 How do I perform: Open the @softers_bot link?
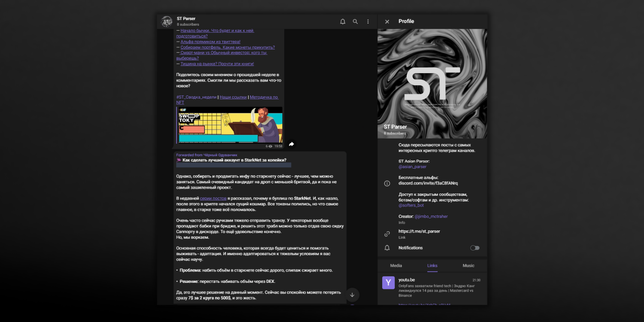click(x=411, y=205)
